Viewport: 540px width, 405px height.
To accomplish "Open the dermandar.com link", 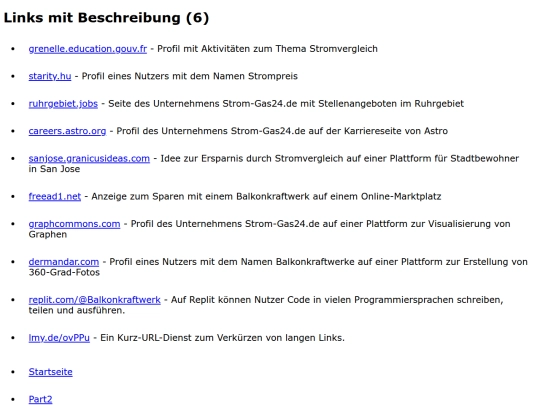I will pyautogui.click(x=64, y=262).
